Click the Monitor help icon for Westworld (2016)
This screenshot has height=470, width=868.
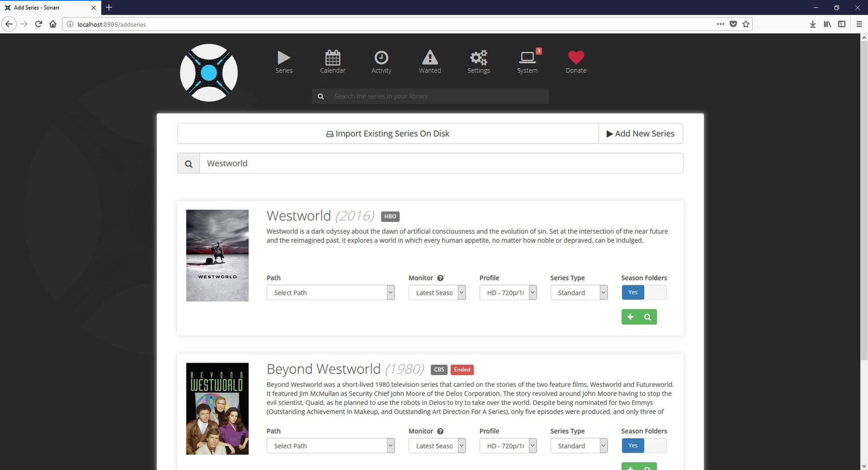[x=440, y=278]
